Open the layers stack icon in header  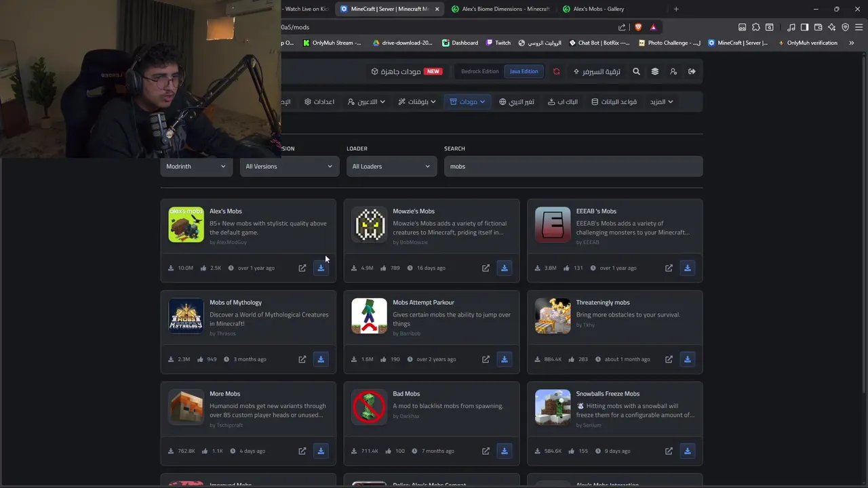tap(655, 71)
